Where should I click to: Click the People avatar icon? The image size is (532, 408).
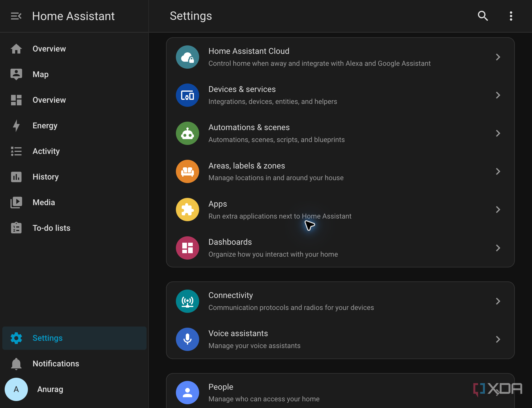(188, 393)
